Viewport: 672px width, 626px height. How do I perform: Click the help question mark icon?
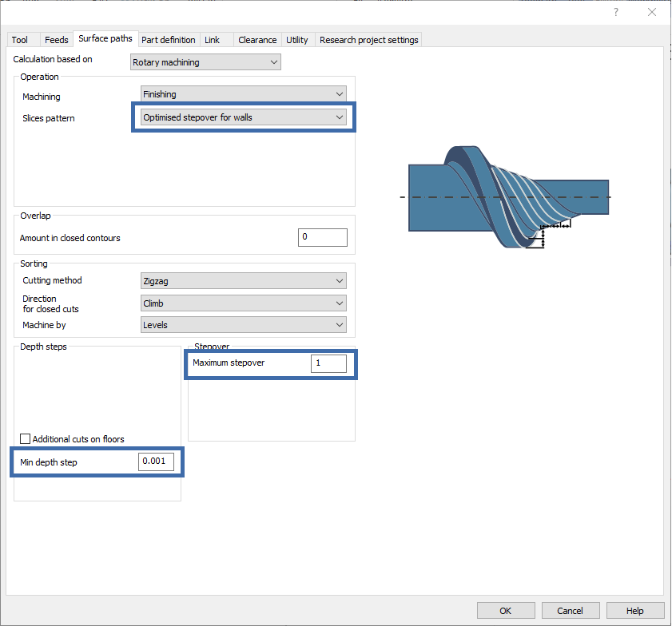(x=616, y=13)
